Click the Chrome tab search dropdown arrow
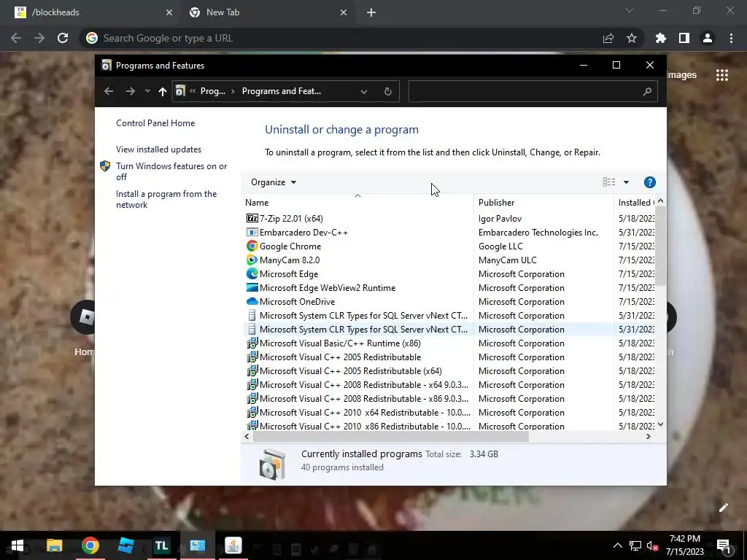 tap(630, 10)
